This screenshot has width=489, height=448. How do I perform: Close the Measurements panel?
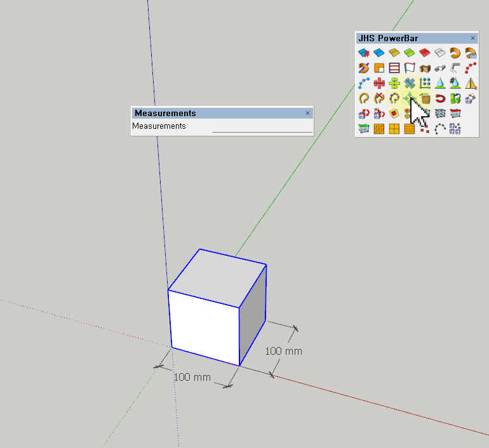[307, 113]
